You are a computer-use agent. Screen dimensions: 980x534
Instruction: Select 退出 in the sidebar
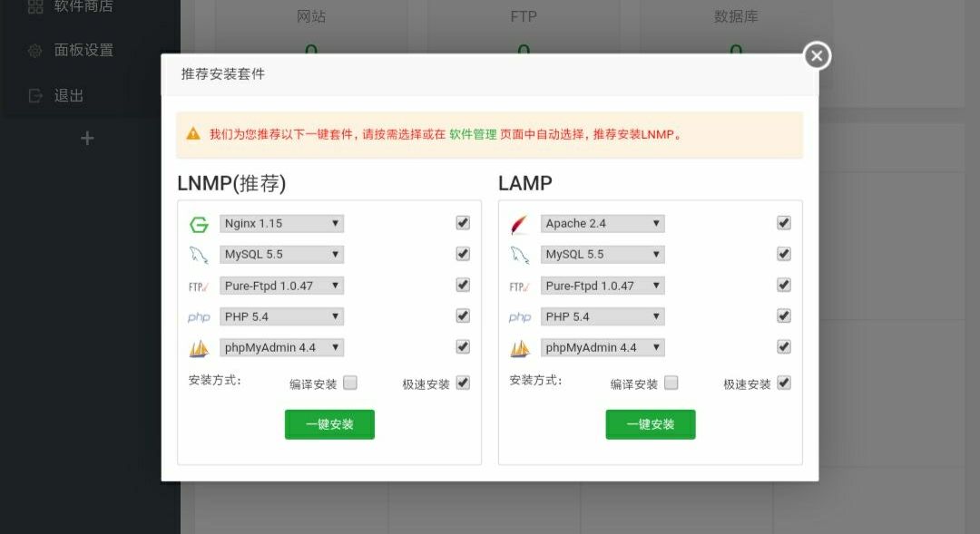(69, 95)
